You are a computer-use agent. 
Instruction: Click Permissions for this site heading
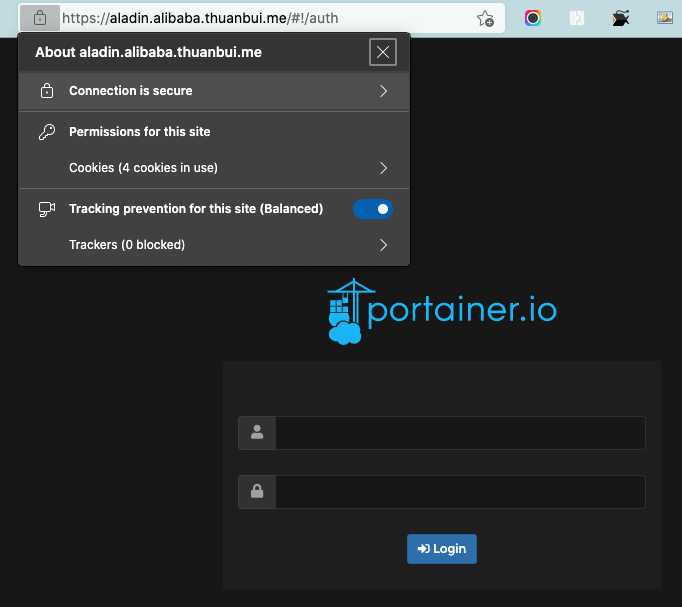click(140, 132)
